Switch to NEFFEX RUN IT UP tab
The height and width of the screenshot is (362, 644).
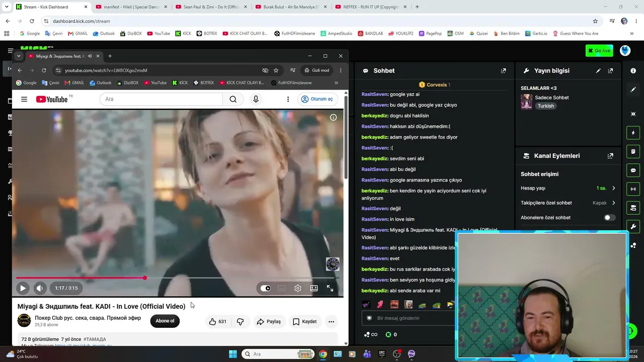(x=371, y=7)
